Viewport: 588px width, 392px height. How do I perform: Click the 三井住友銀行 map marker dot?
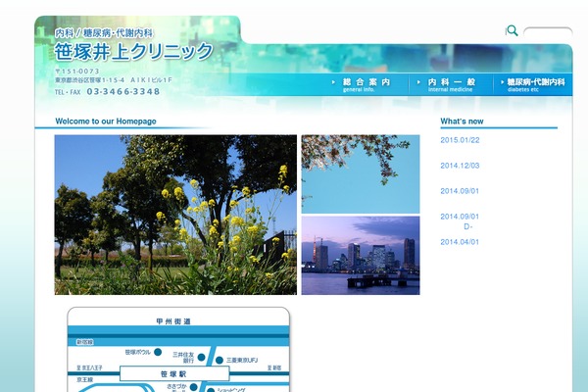pyautogui.click(x=201, y=357)
